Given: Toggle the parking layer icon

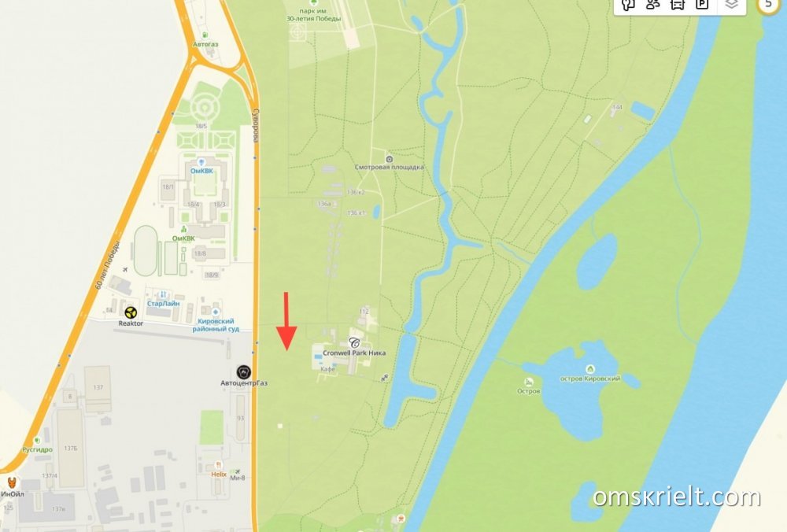Looking at the screenshot, I should [702, 5].
